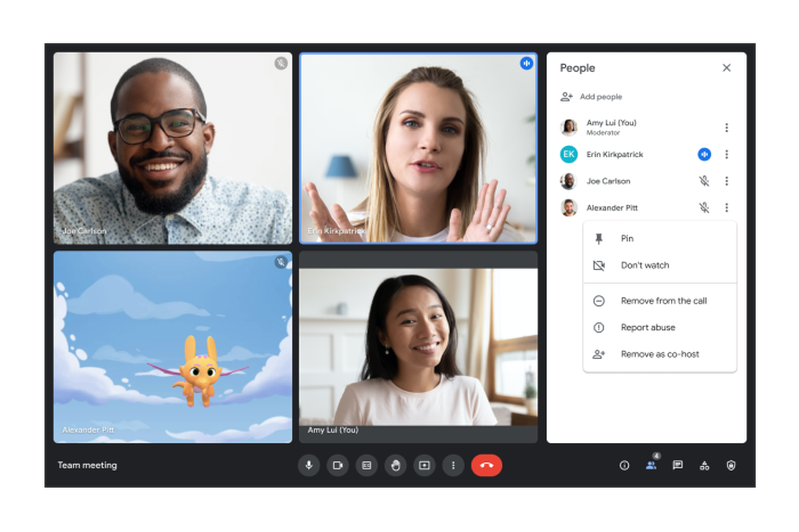
Task: Select Pin from the context menu
Action: pyautogui.click(x=627, y=239)
